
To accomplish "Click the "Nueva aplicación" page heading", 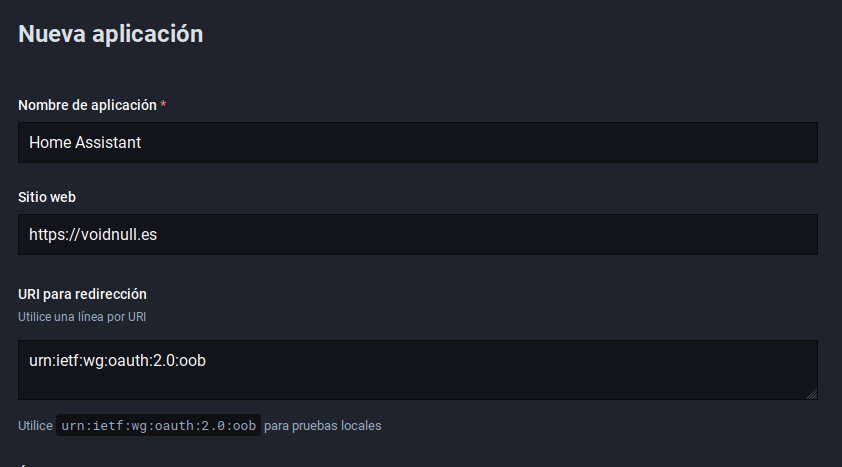I will [x=110, y=34].
